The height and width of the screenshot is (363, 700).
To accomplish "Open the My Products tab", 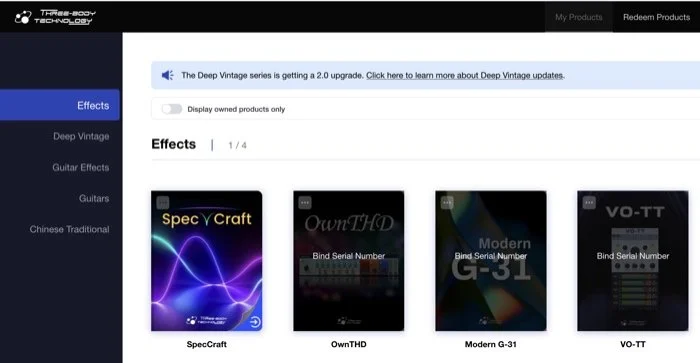I will [x=579, y=17].
